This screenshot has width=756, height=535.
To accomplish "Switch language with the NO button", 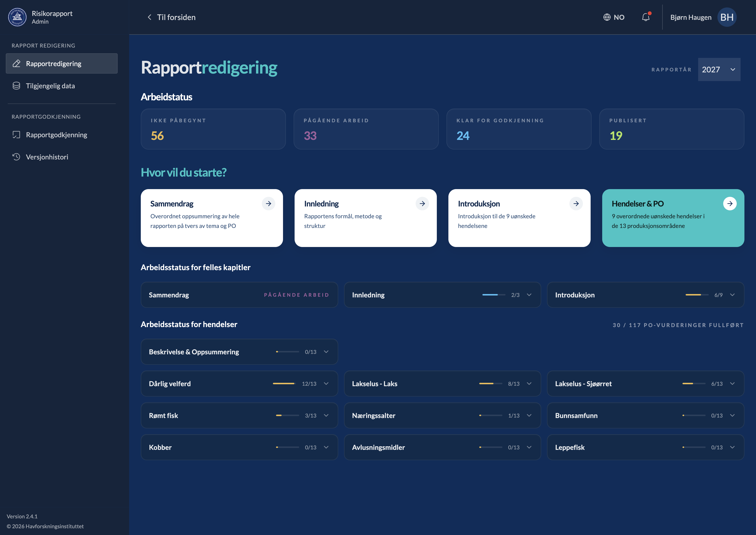I will click(x=614, y=17).
